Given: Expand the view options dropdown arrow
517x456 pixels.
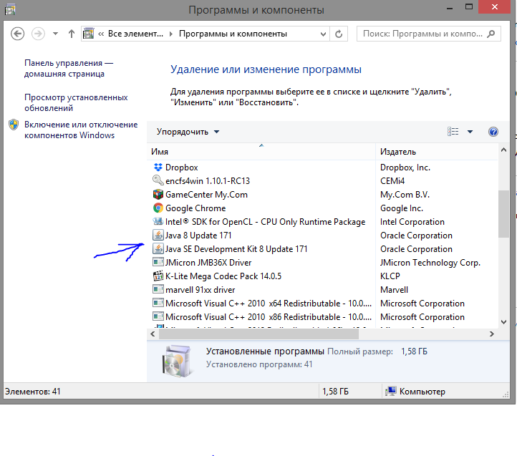Looking at the screenshot, I should click(470, 132).
